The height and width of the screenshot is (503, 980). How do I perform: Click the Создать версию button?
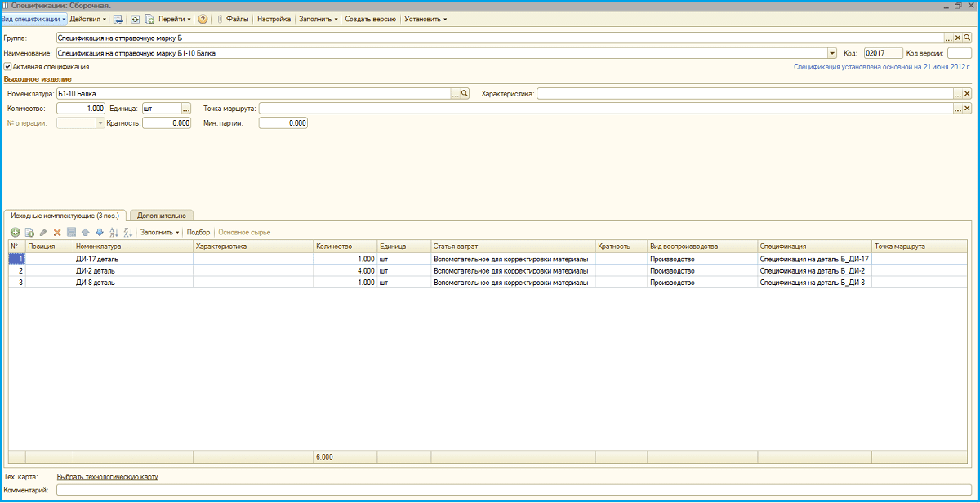pos(370,19)
